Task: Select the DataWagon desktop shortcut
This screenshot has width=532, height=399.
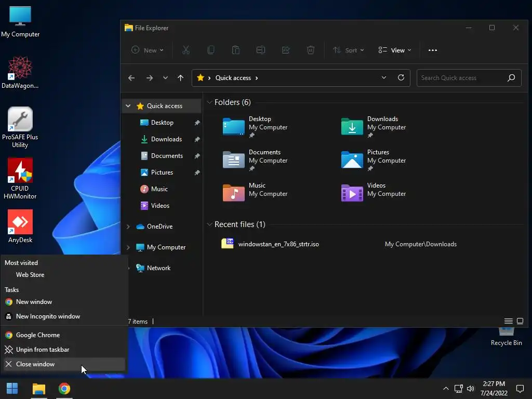Action: pos(20,73)
